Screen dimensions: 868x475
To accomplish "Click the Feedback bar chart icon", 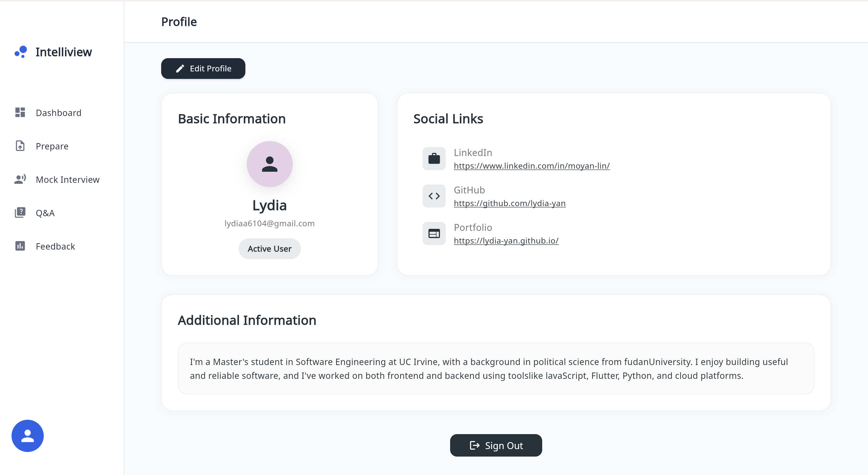I will point(20,246).
